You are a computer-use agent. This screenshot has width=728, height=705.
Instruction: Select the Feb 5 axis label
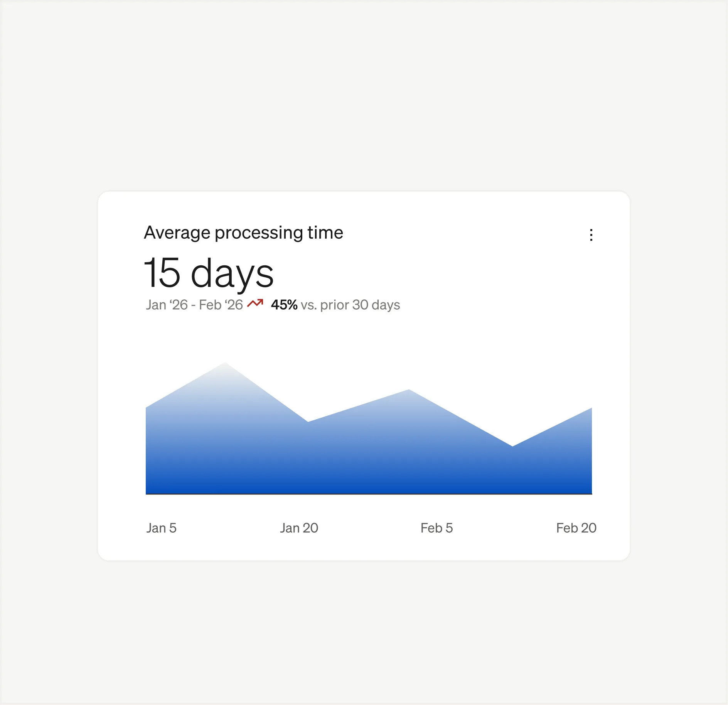click(x=436, y=527)
